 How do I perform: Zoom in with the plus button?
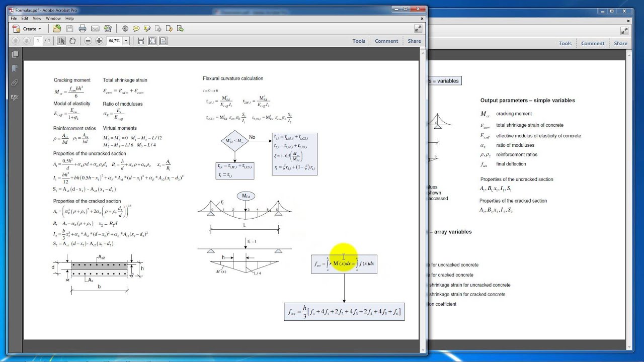click(x=99, y=41)
